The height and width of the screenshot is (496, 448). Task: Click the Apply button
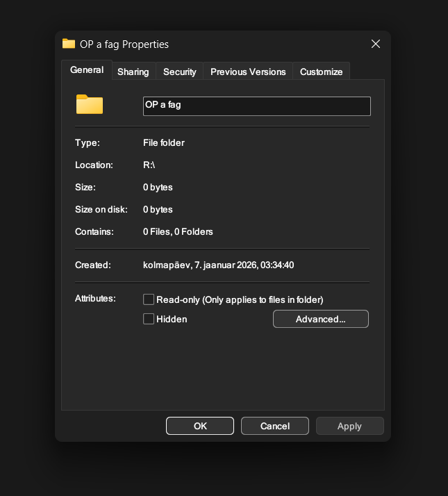pos(349,426)
